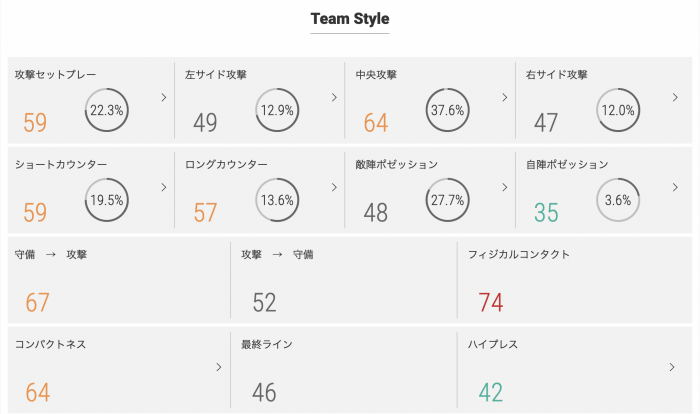Open the 自陣ポゼッション card label

tap(567, 164)
